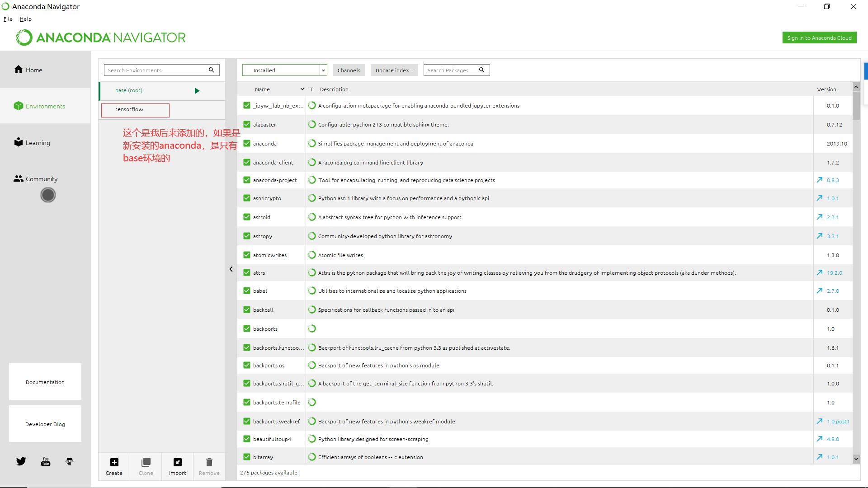Open the File menu
The image size is (868, 488).
[8, 19]
